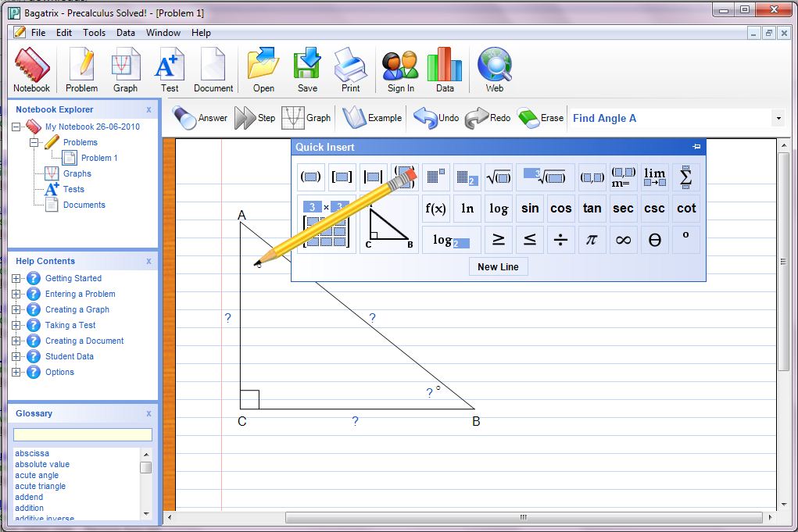
Task: Insert subscript template in Quick Insert
Action: coord(466,177)
